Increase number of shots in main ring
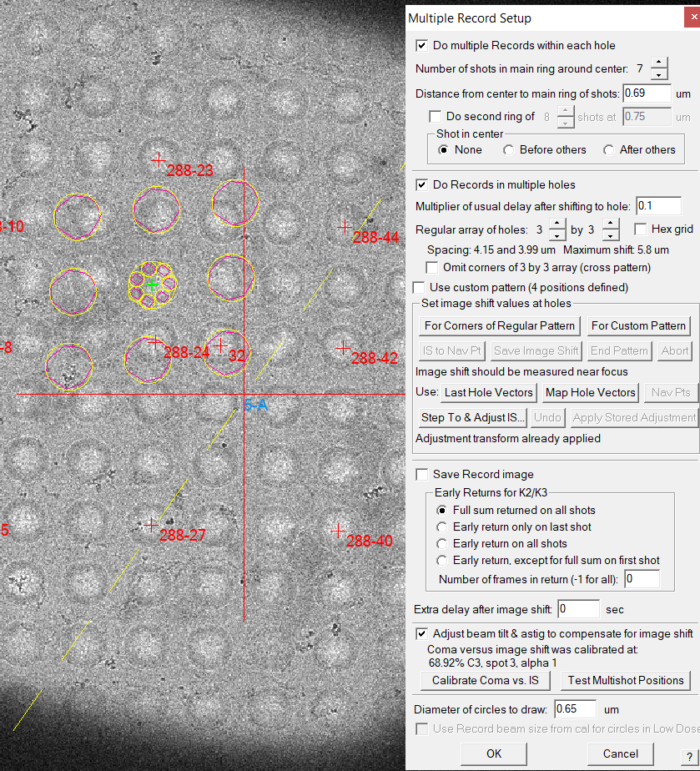The width and height of the screenshot is (700, 771). pos(659,63)
